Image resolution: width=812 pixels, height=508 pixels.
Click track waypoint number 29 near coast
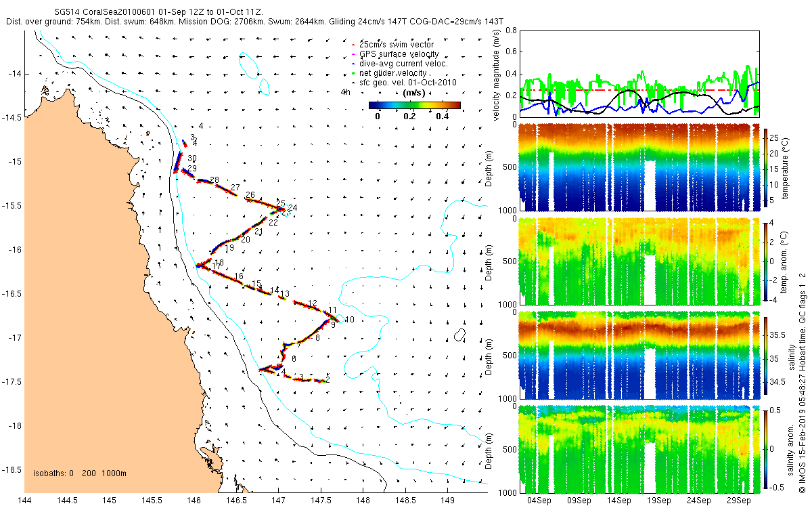(x=192, y=168)
